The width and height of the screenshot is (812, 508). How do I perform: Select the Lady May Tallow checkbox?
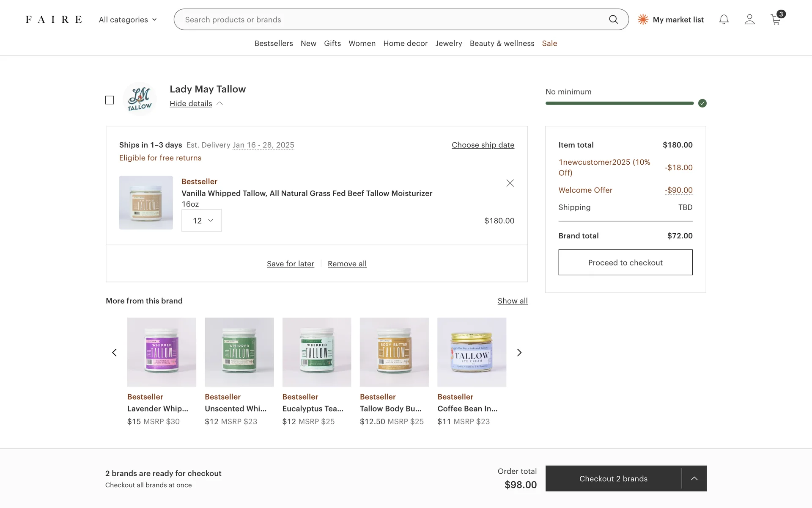click(x=110, y=100)
